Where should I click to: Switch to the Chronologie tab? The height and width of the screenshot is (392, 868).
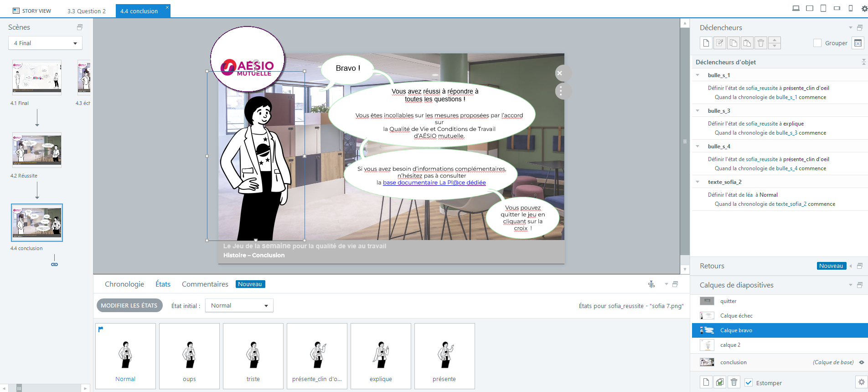click(124, 284)
